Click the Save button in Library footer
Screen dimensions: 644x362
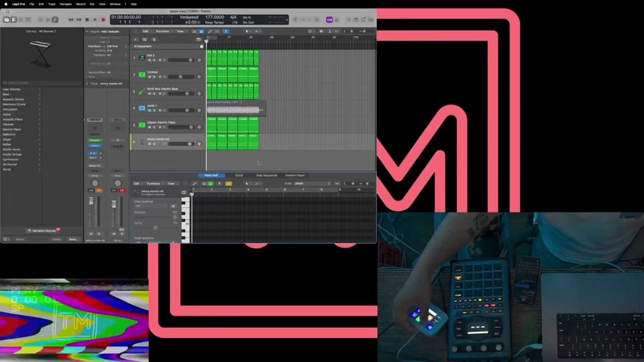tap(73, 239)
